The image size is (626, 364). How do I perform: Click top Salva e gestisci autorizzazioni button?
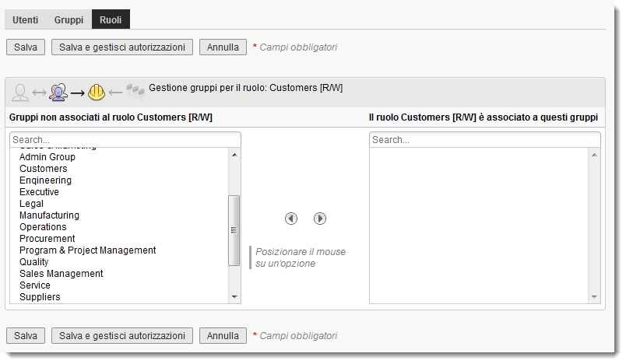pos(122,47)
